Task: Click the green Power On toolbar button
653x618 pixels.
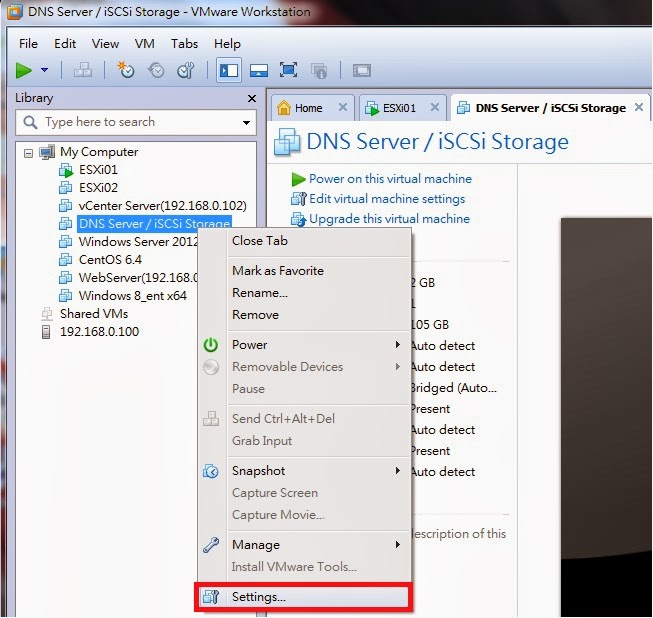Action: (23, 70)
